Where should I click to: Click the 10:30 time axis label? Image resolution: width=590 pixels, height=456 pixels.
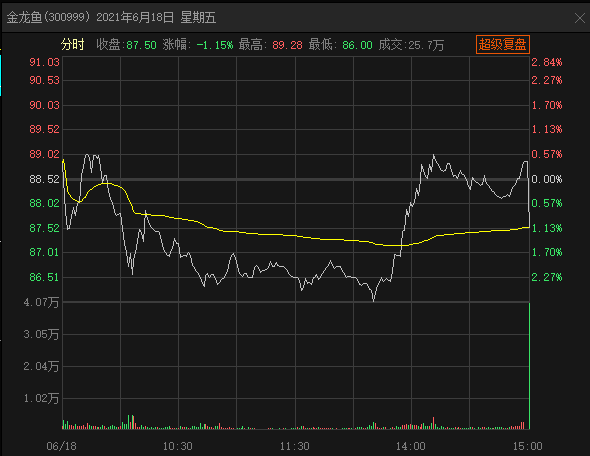178,446
